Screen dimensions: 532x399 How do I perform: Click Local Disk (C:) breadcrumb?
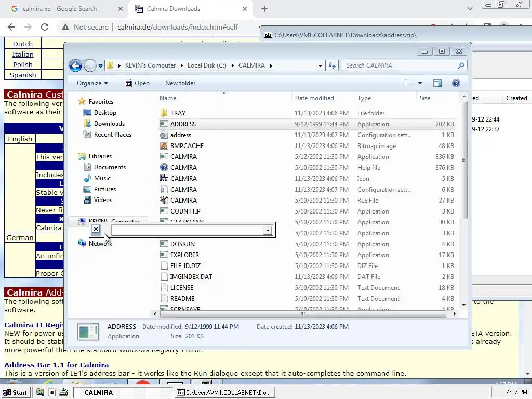point(207,65)
